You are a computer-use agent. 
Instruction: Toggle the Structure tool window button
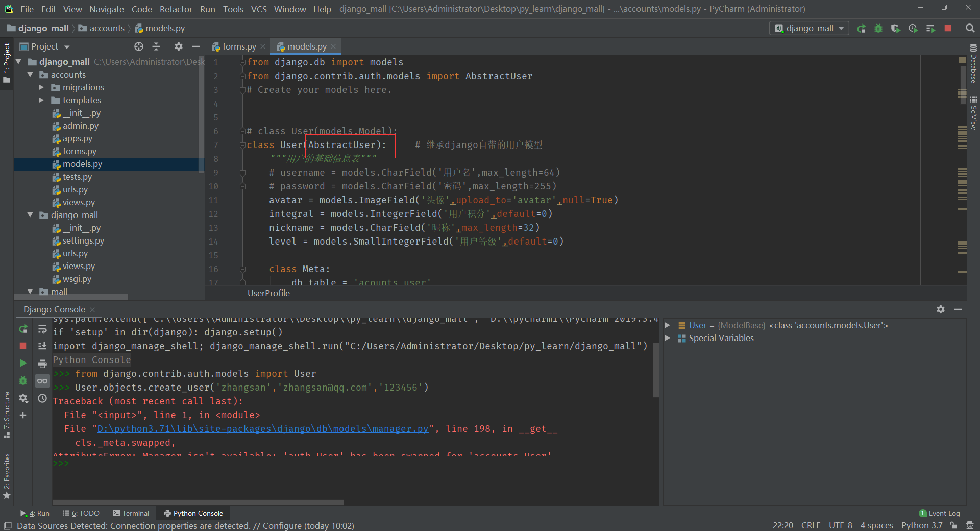(7, 415)
